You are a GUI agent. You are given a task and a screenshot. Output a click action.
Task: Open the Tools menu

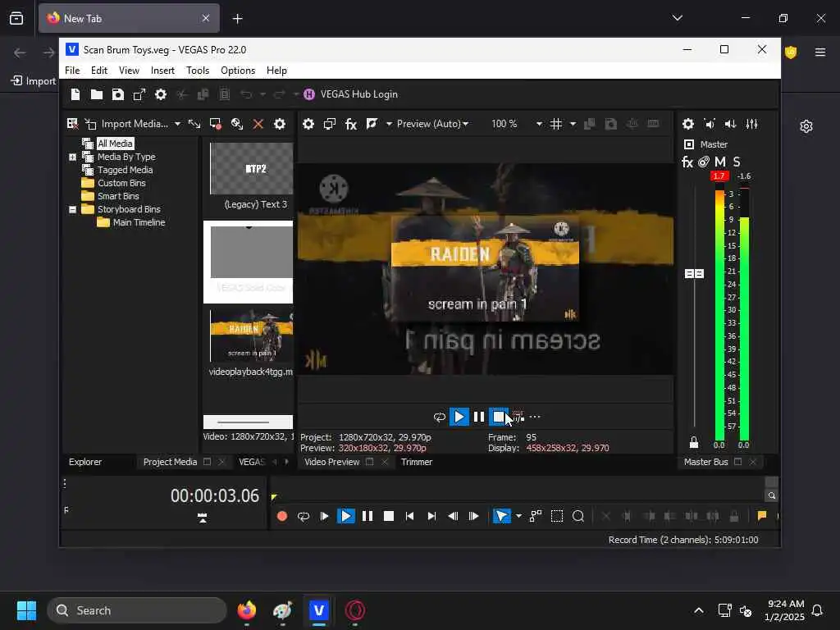pyautogui.click(x=198, y=71)
